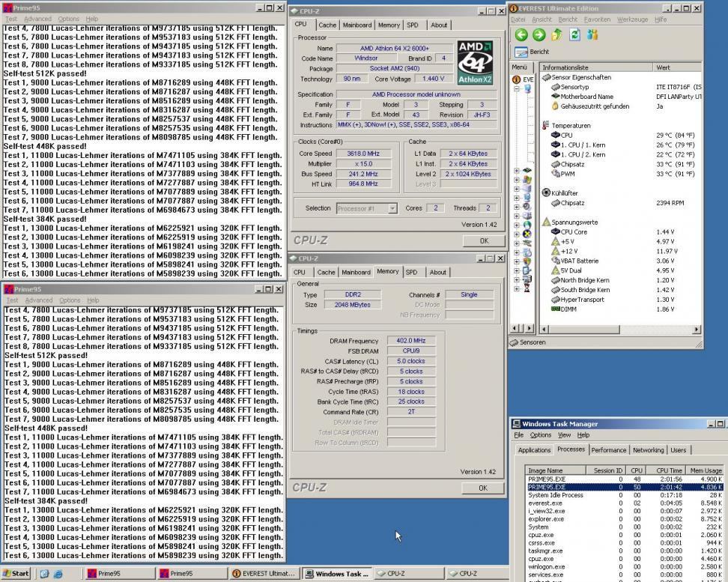Open Favoriten menu in EVEREST
Viewport: 728px width, 582px height.
[x=597, y=19]
